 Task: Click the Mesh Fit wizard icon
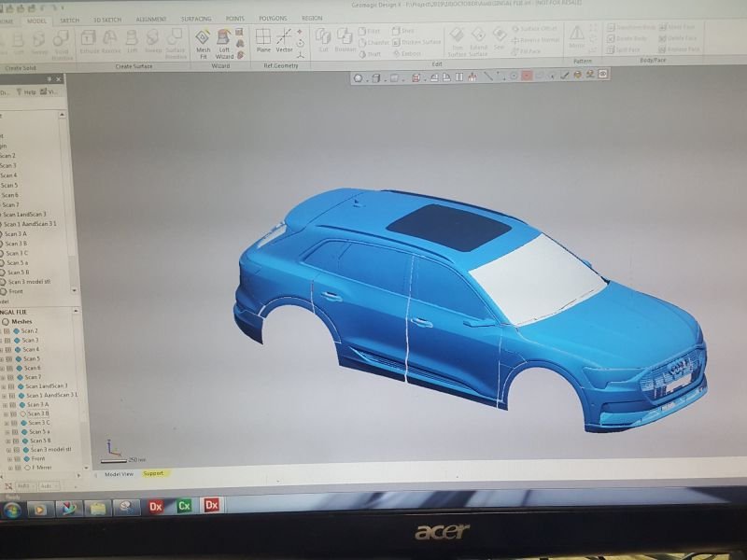(203, 40)
